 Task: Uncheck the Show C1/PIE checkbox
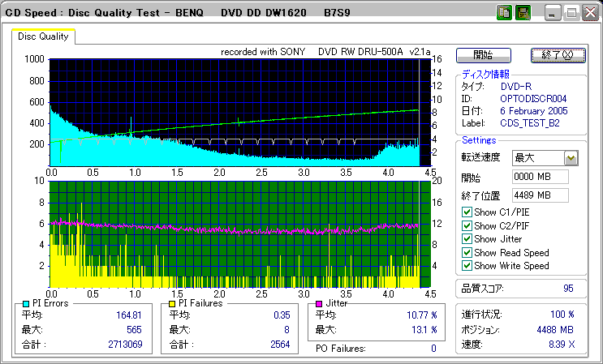tap(466, 212)
